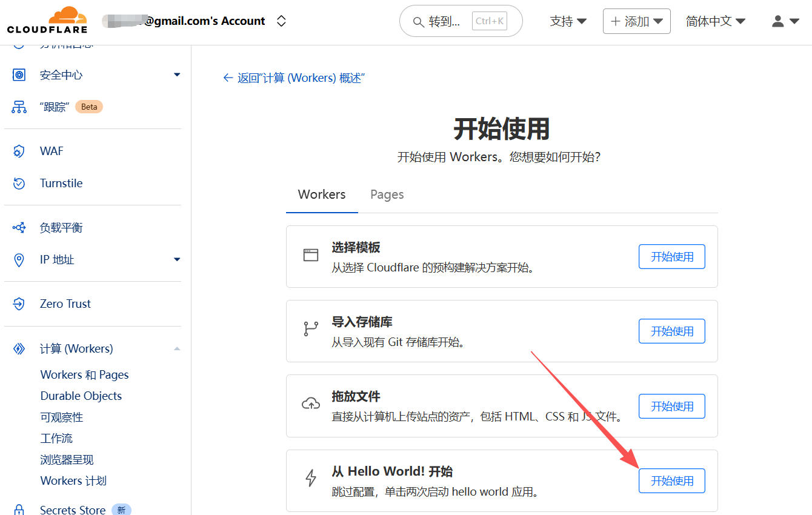
Task: Click 开始使用 for Hello World option
Action: pyautogui.click(x=671, y=481)
